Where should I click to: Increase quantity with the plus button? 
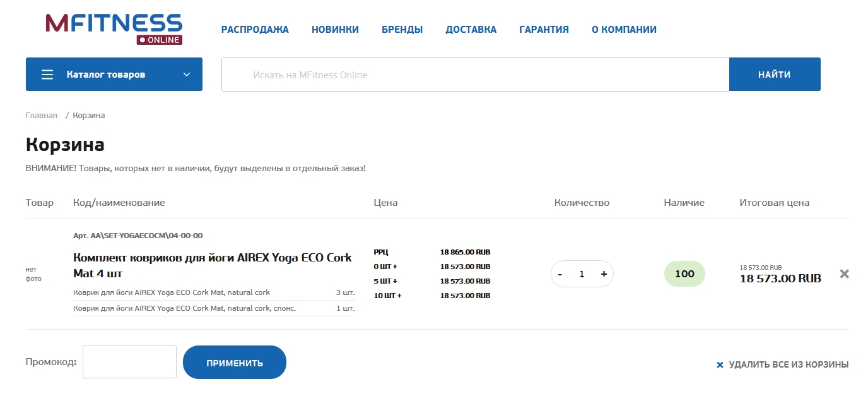[604, 274]
